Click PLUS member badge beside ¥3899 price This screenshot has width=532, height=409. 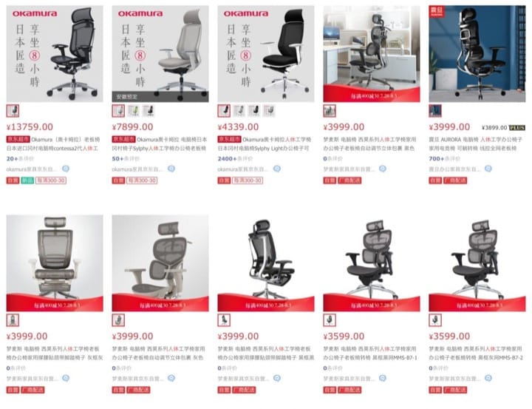pos(517,128)
